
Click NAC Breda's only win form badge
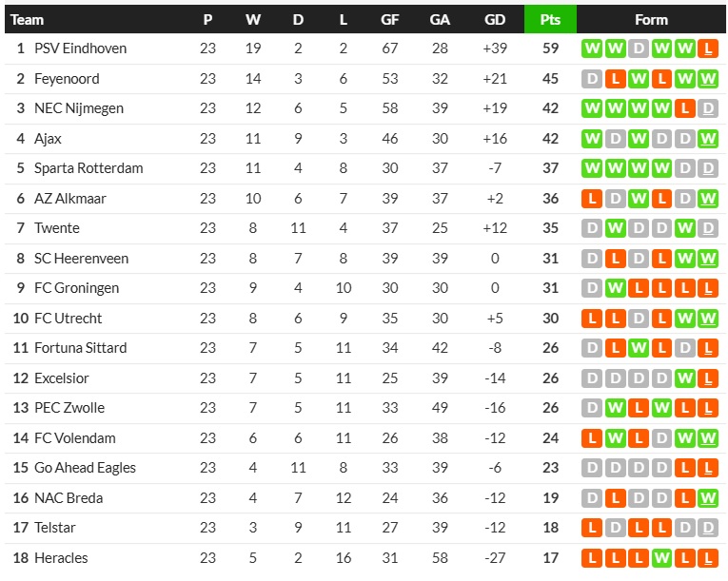[x=707, y=498]
